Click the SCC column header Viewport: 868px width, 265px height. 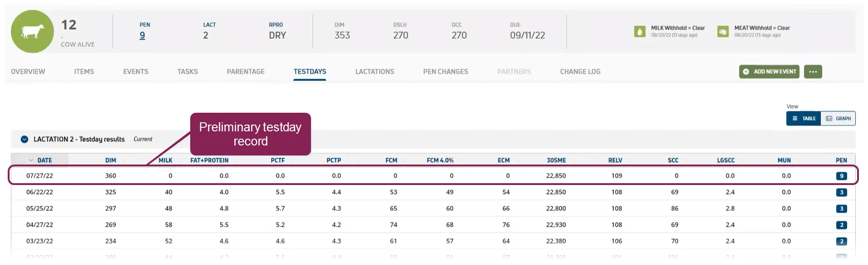(673, 160)
